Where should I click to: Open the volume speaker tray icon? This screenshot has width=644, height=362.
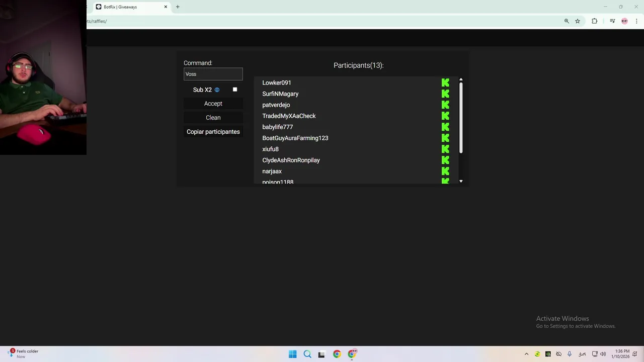pos(603,354)
